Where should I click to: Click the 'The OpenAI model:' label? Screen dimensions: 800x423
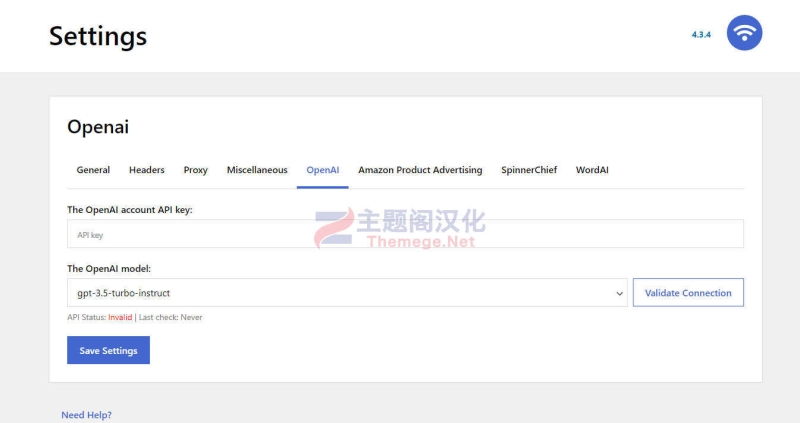coord(109,268)
